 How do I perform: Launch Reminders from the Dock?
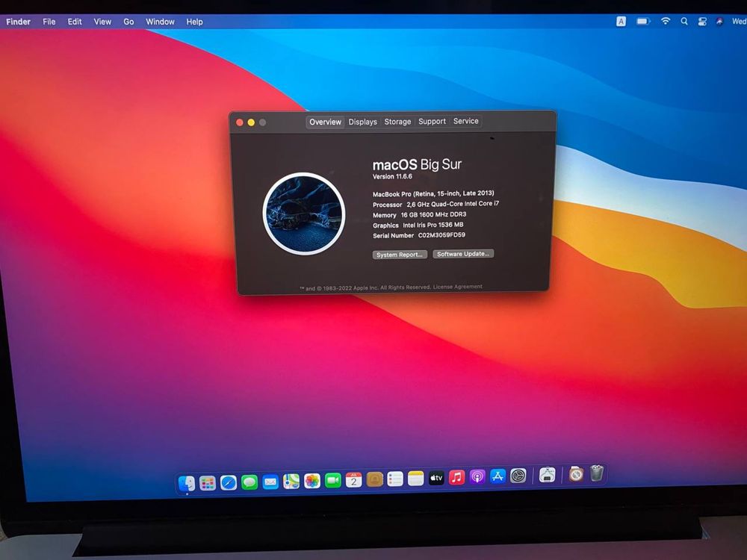(x=395, y=479)
